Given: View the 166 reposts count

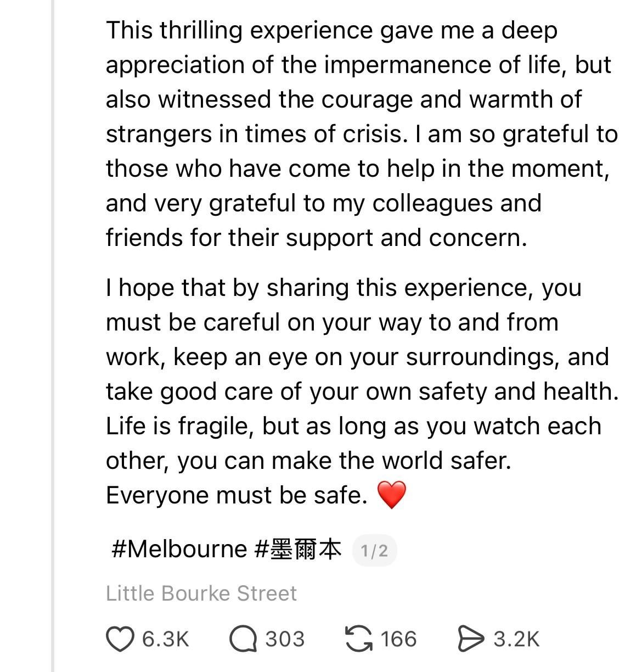Looking at the screenshot, I should click(x=398, y=640).
